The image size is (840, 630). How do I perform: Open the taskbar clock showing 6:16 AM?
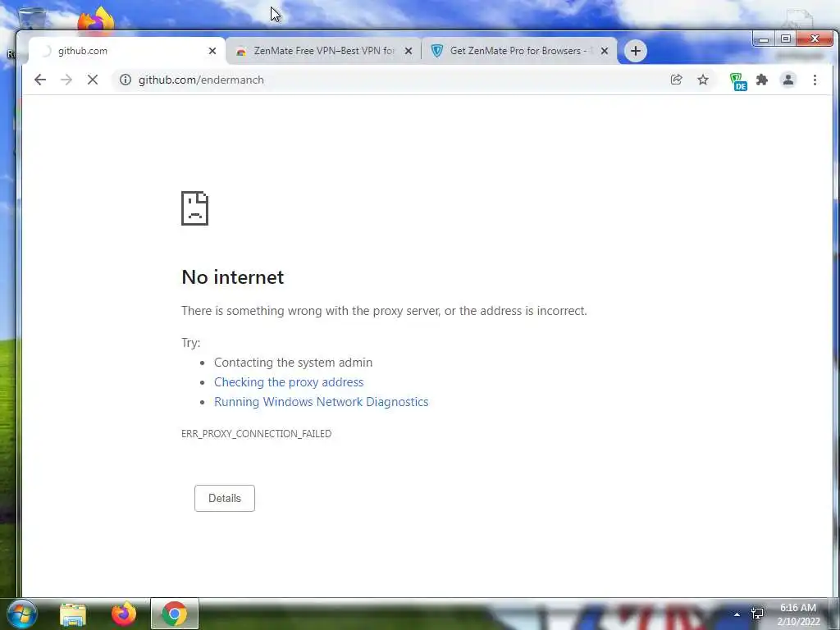[x=798, y=614]
